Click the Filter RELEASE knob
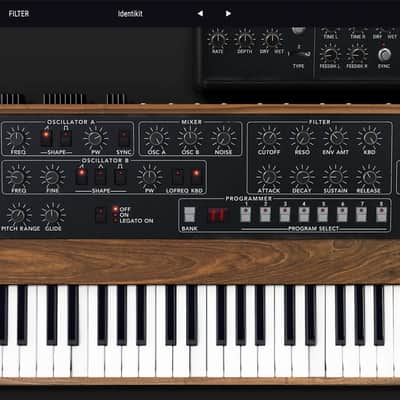 coord(369,177)
